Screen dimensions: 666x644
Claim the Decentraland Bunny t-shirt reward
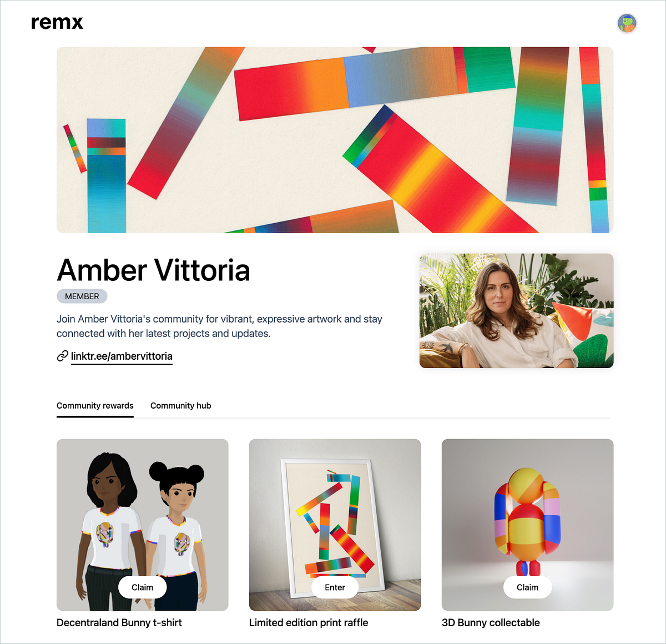click(142, 587)
